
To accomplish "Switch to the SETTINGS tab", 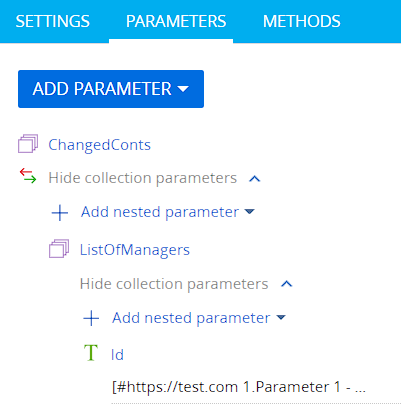I will [53, 21].
